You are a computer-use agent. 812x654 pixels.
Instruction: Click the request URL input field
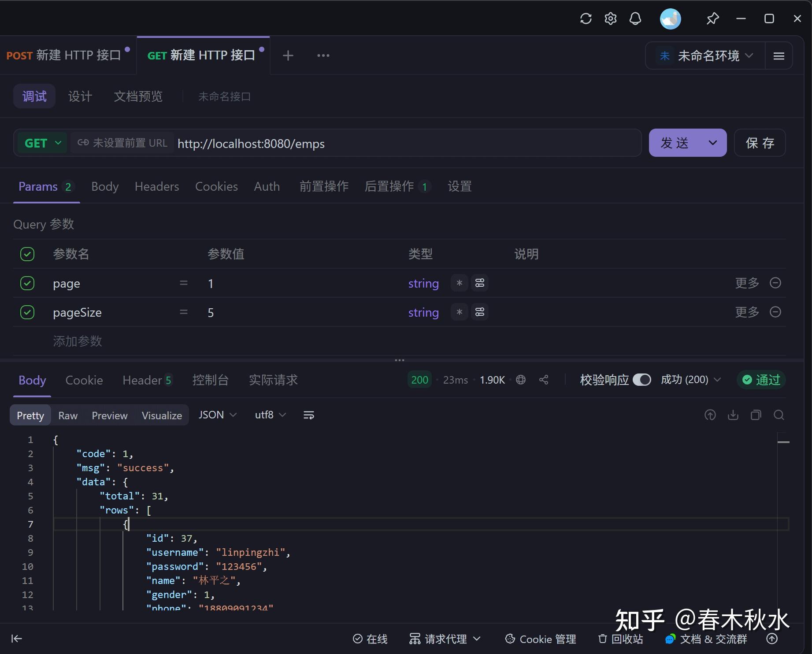coord(408,143)
